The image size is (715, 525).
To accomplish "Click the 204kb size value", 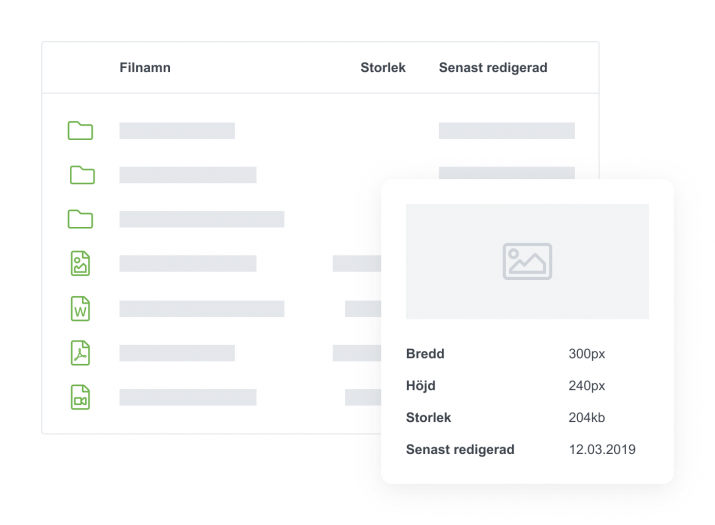I will pos(586,417).
